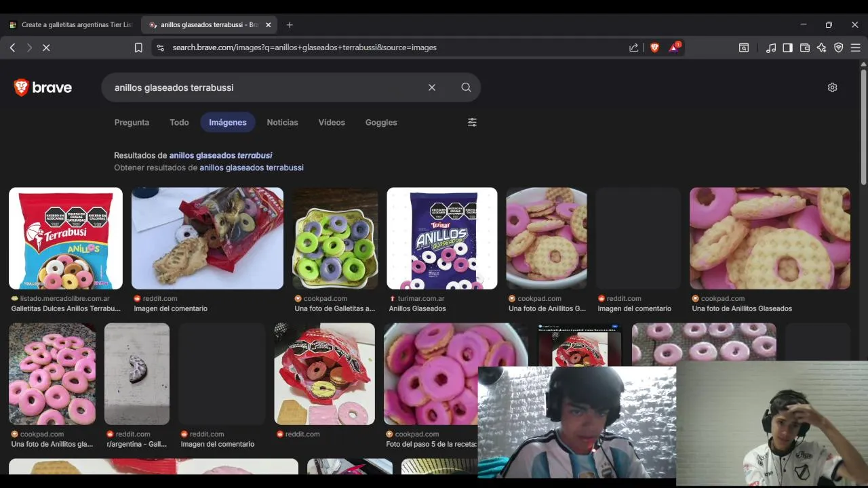Switch to Todo results tab

[179, 123]
